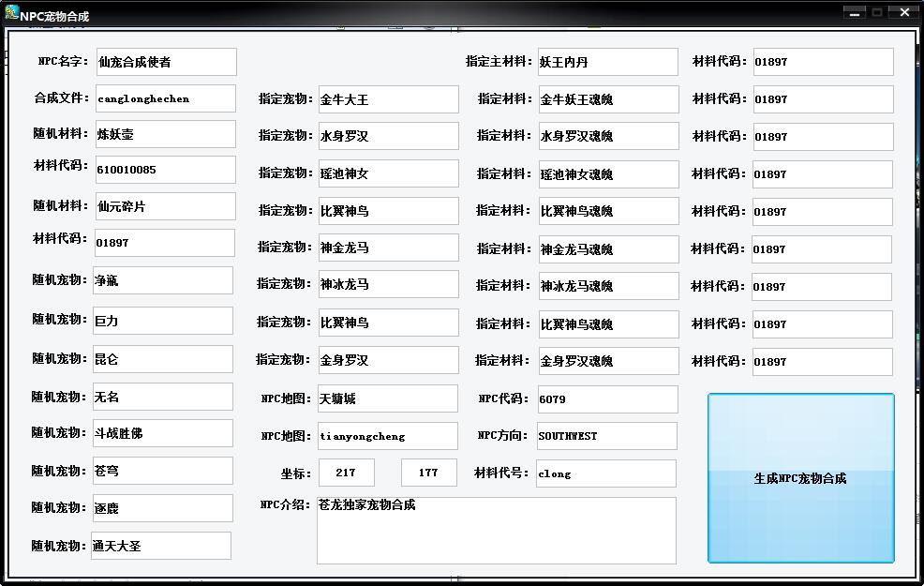Click the 指定材料 field showing 水身罗汉魂魄
Image resolution: width=924 pixels, height=586 pixels.
(607, 136)
